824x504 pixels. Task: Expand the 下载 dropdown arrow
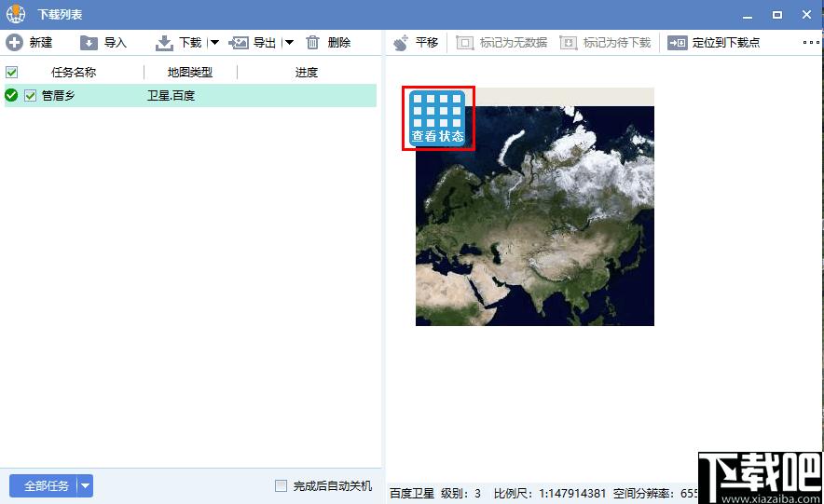coord(213,43)
